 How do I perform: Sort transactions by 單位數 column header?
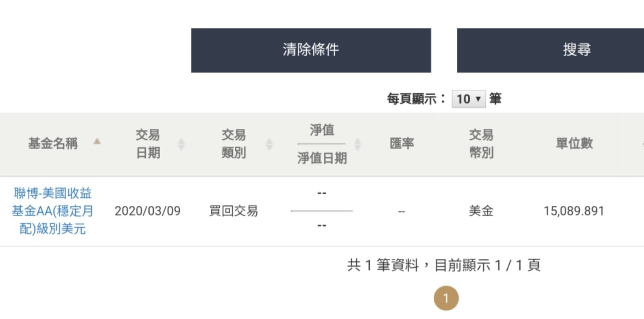(575, 143)
